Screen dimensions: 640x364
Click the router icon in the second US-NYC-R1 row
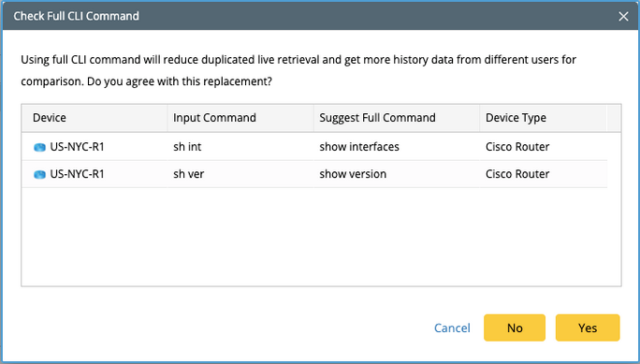click(39, 174)
